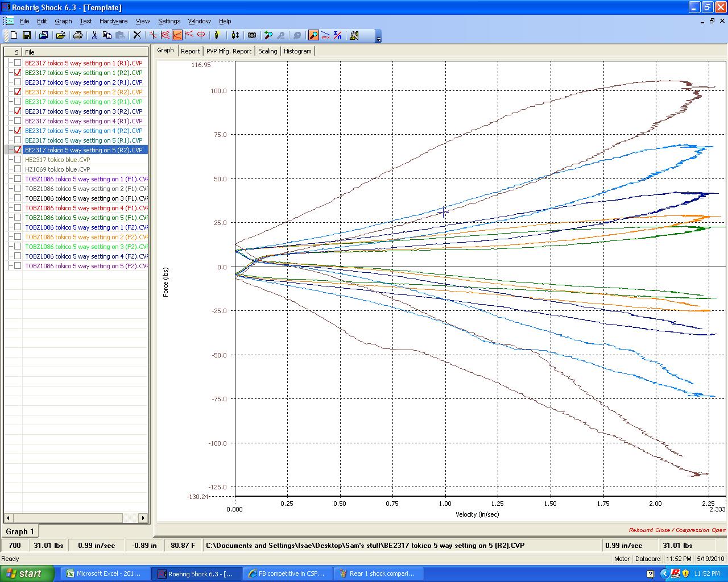Switch to the Histogram tab
The width and height of the screenshot is (728, 582).
pyautogui.click(x=297, y=51)
